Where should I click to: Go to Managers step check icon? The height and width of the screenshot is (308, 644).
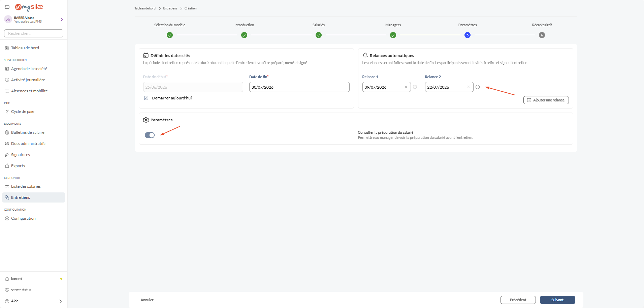[x=393, y=35]
